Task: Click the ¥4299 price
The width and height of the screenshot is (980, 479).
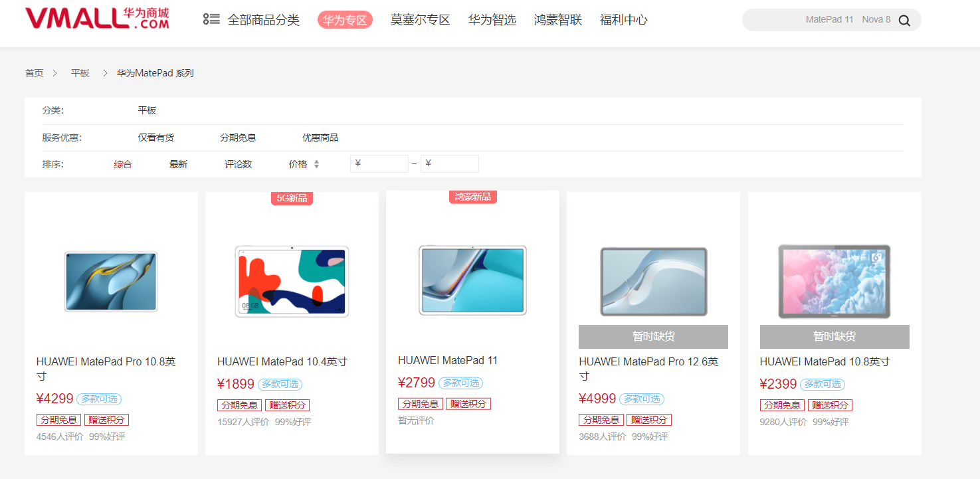Action: pyautogui.click(x=54, y=399)
